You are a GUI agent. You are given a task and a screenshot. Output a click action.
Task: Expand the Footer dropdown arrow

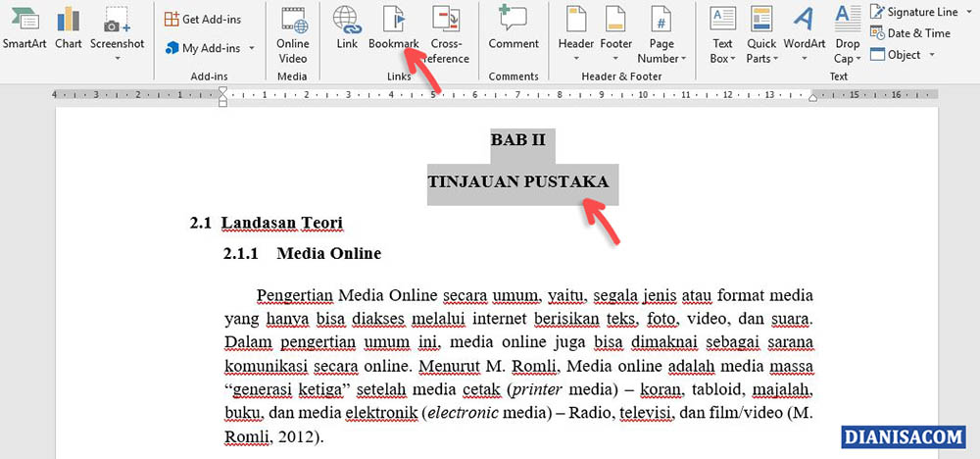615,59
